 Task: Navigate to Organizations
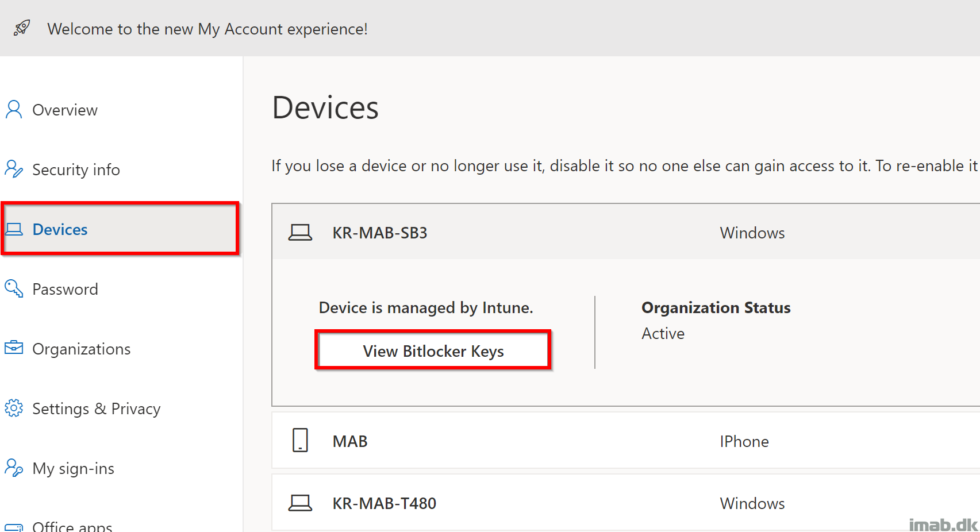coord(81,349)
